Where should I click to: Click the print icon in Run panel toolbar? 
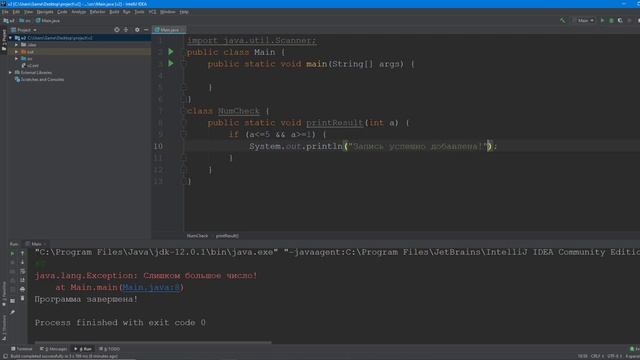tap(22, 289)
